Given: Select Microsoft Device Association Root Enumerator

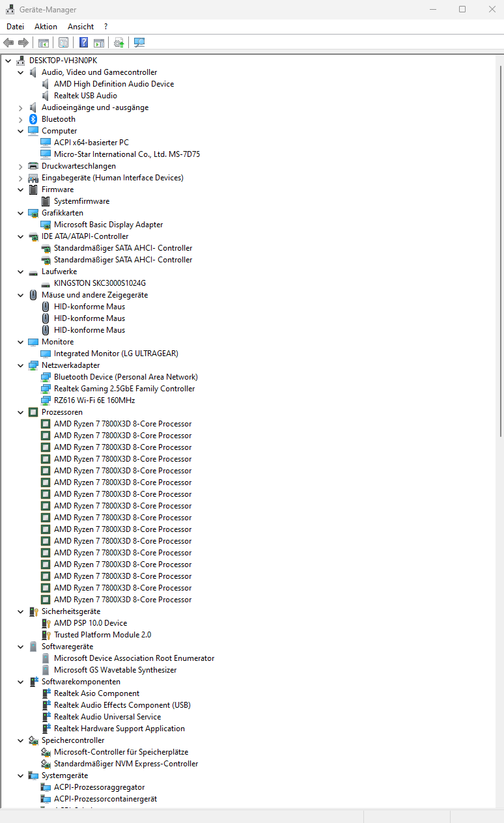Looking at the screenshot, I should 134,658.
